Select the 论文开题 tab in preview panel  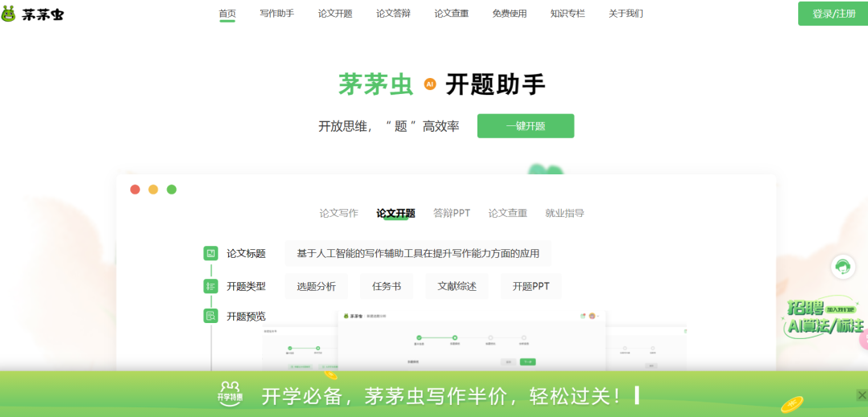pos(395,213)
